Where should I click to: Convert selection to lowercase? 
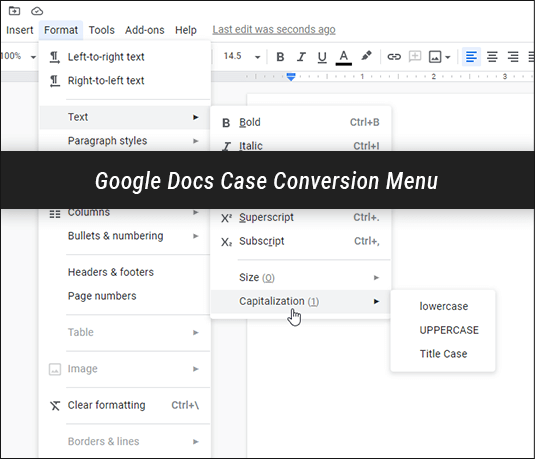click(443, 306)
